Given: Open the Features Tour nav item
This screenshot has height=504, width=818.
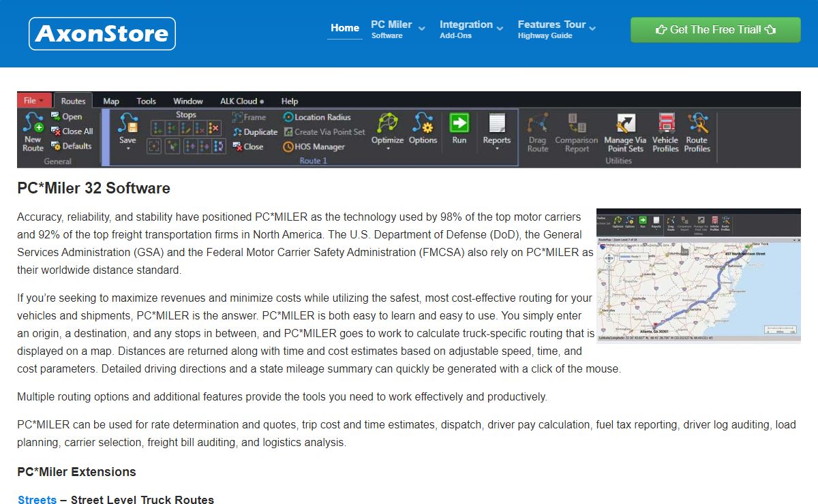Looking at the screenshot, I should tap(551, 29).
